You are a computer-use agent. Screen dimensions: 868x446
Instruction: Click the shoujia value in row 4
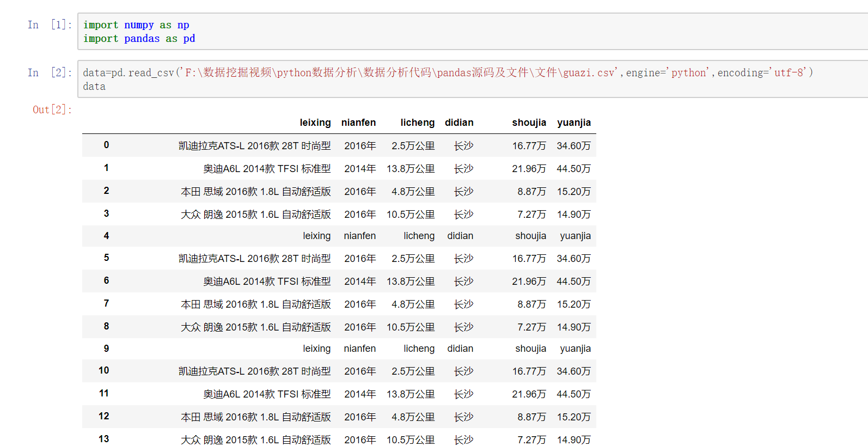(530, 236)
